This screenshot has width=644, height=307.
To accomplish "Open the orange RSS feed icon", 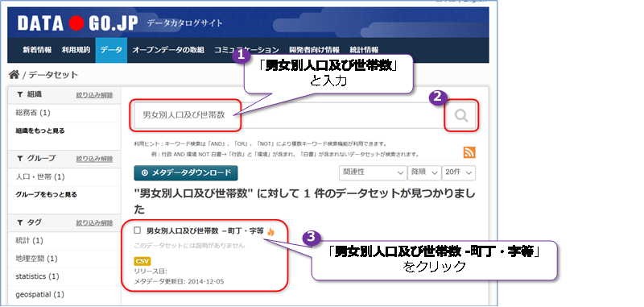I will [469, 152].
